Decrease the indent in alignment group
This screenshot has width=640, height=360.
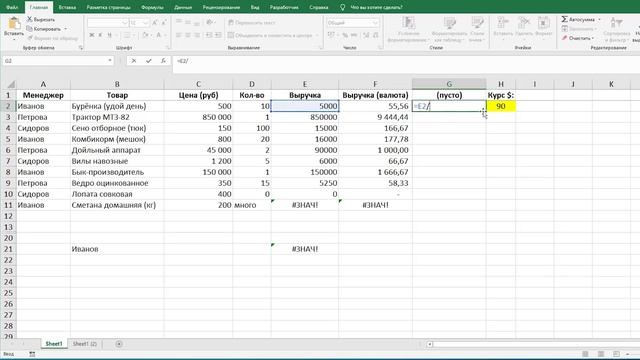tap(209, 36)
